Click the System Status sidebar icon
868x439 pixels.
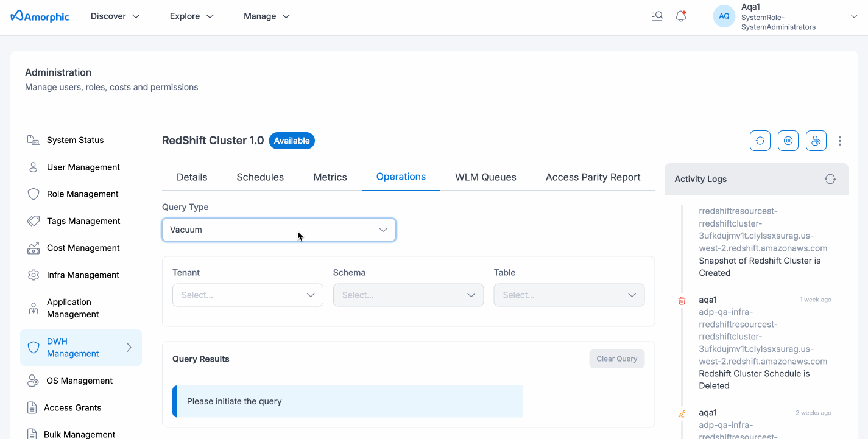tap(34, 140)
